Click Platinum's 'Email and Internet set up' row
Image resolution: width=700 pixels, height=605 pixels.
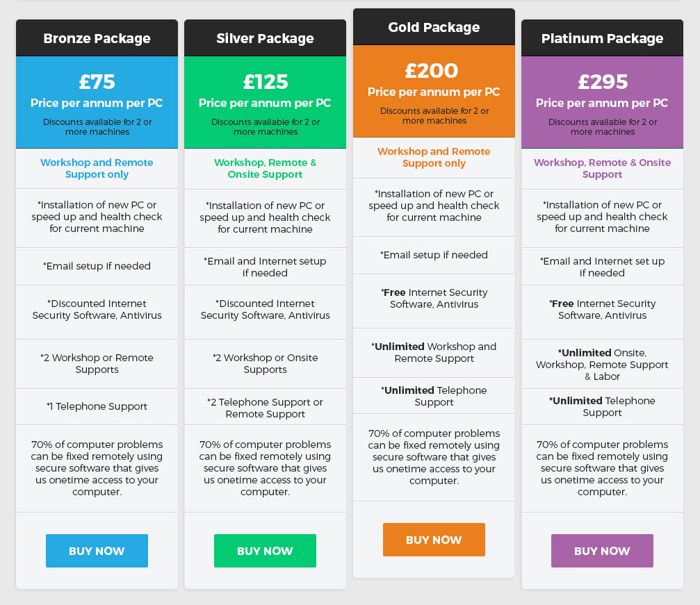coord(602,267)
